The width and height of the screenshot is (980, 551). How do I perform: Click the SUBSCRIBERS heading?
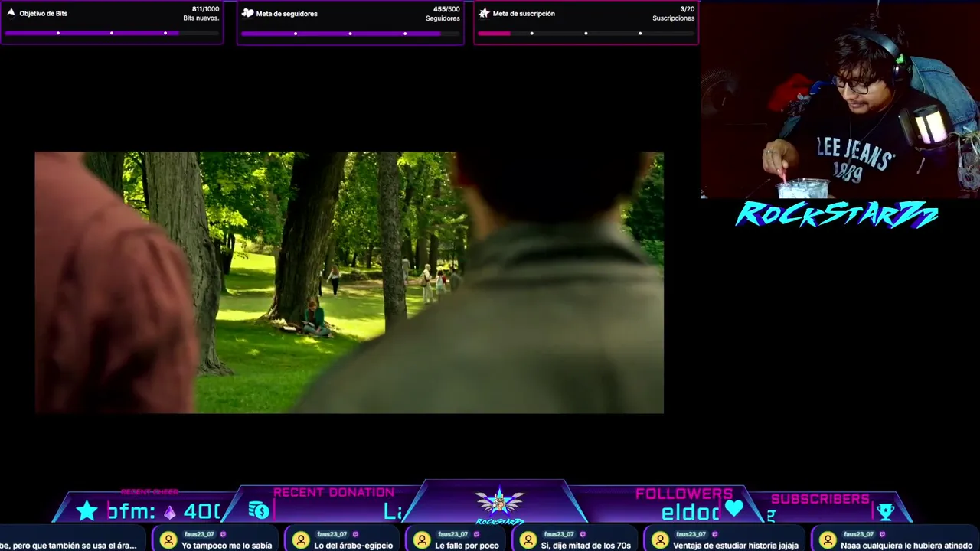820,499
